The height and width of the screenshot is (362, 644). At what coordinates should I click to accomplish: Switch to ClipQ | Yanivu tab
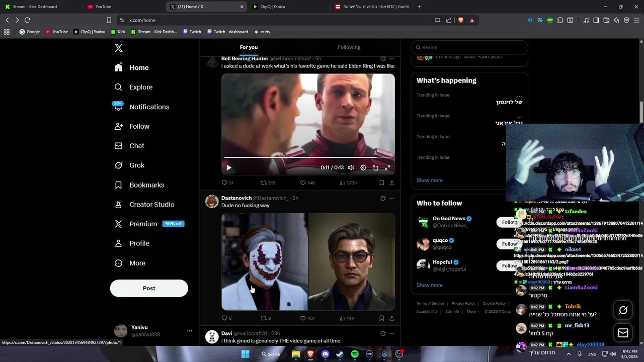click(289, 7)
